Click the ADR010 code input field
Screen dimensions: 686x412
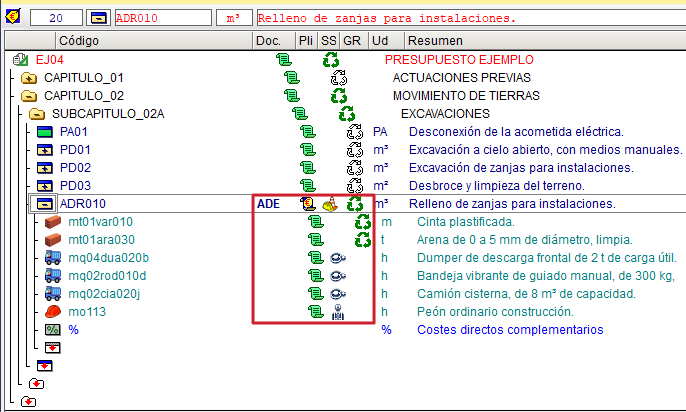163,18
